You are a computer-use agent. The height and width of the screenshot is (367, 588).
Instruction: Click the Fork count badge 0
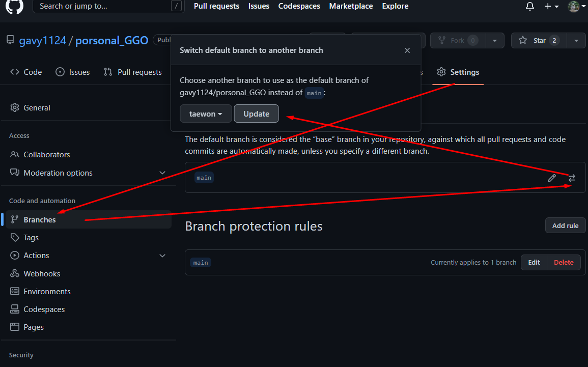click(473, 41)
